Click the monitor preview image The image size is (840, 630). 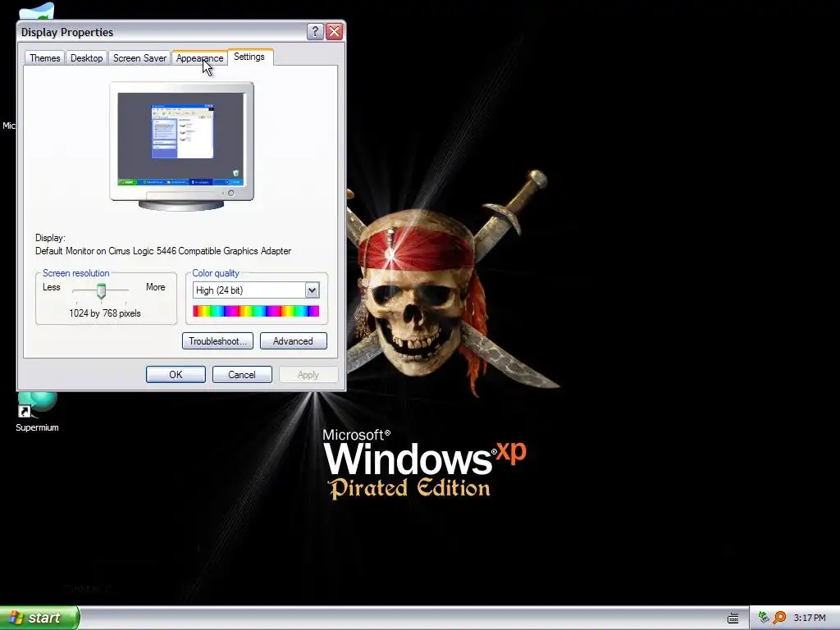pyautogui.click(x=181, y=146)
